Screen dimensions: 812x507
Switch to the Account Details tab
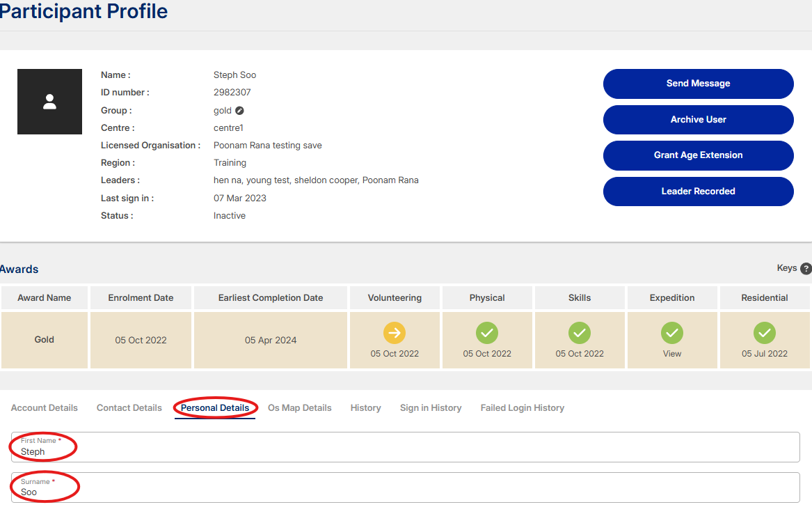(x=45, y=408)
